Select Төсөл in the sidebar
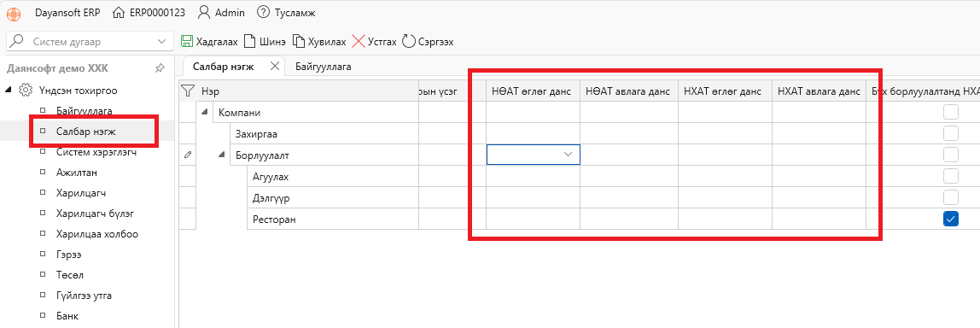The image size is (980, 328). point(69,275)
